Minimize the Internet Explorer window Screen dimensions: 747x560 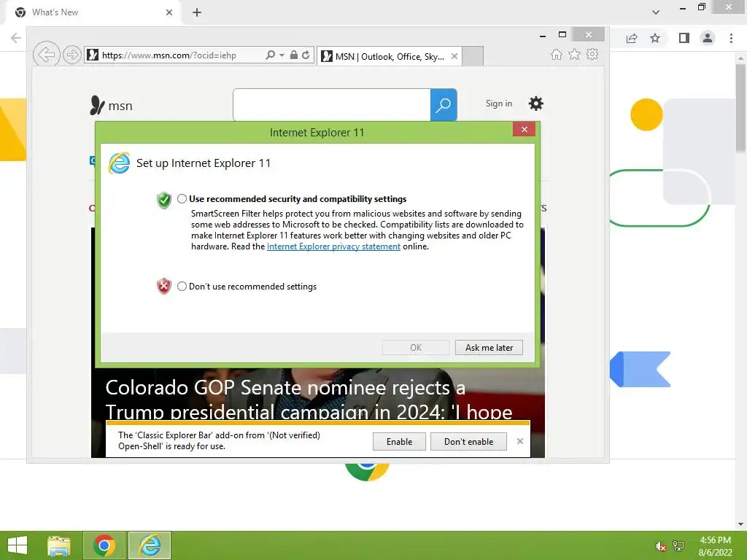click(543, 35)
